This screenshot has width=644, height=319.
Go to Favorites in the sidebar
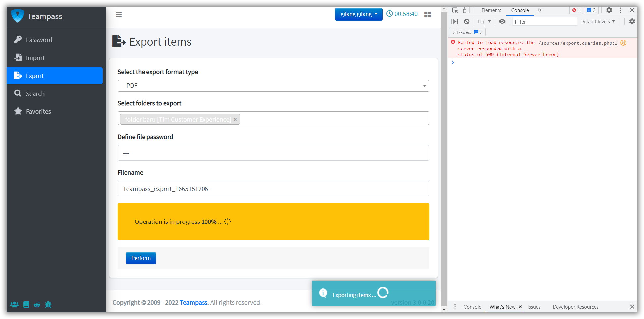55,111
